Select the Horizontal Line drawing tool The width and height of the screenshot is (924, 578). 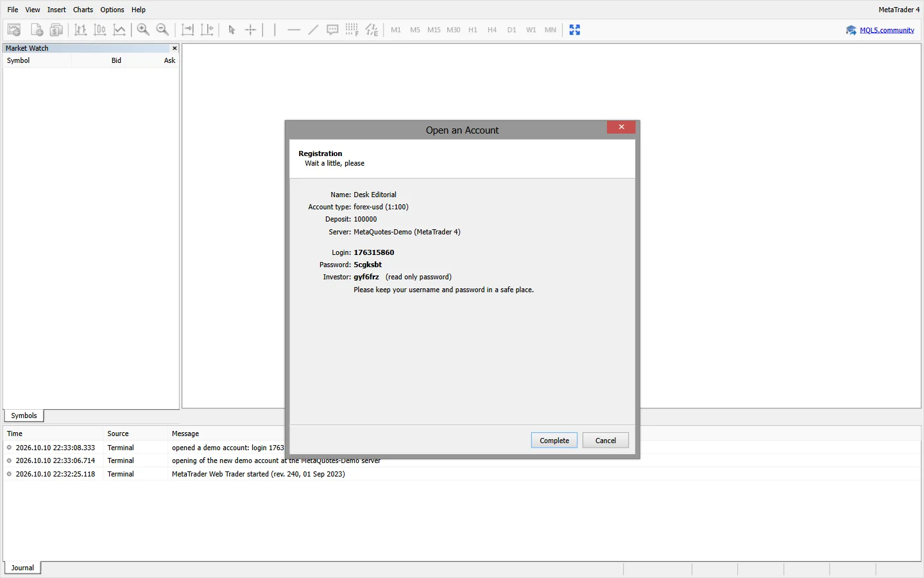pos(294,30)
